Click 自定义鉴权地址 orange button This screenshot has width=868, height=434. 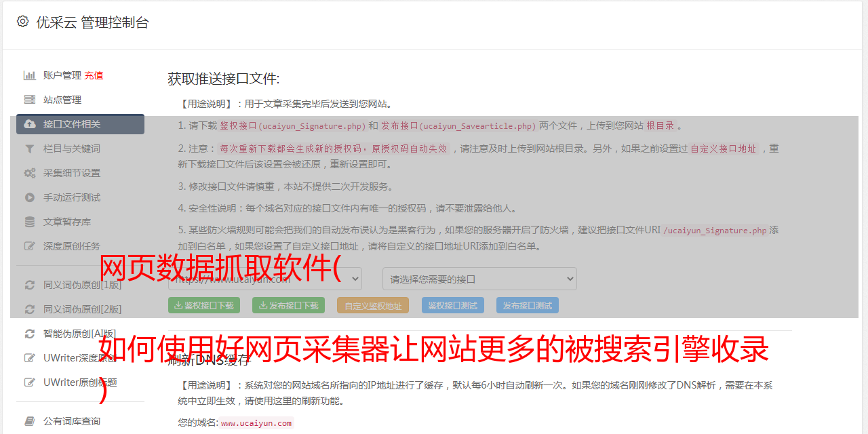(373, 305)
